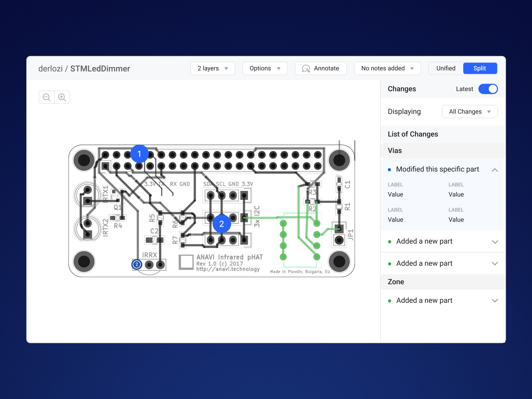532x399 pixels.
Task: Click the blue dot beside Modified this specific part
Action: [389, 169]
